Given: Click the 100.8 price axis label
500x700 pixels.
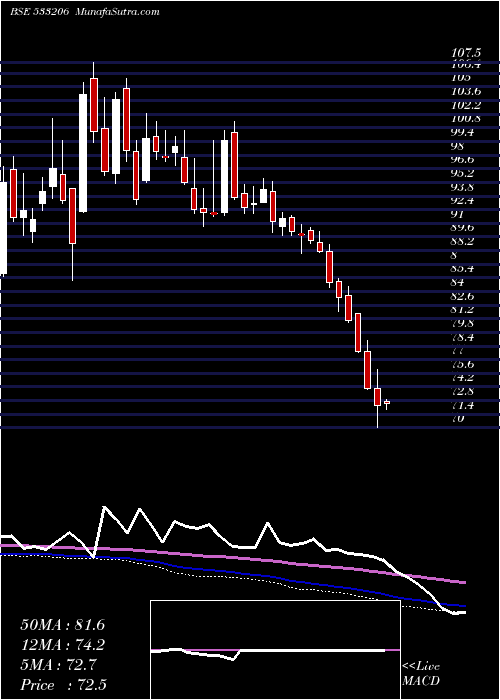Looking at the screenshot, I should click(466, 119).
